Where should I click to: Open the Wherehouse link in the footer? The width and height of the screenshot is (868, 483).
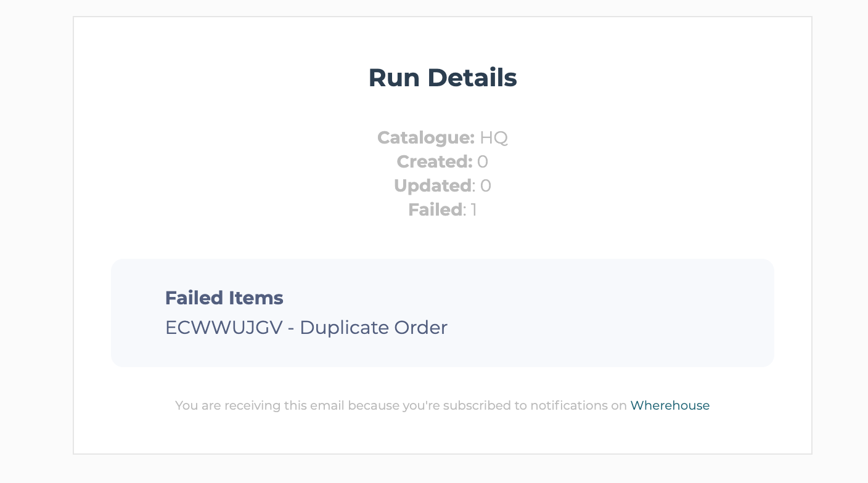pos(669,405)
